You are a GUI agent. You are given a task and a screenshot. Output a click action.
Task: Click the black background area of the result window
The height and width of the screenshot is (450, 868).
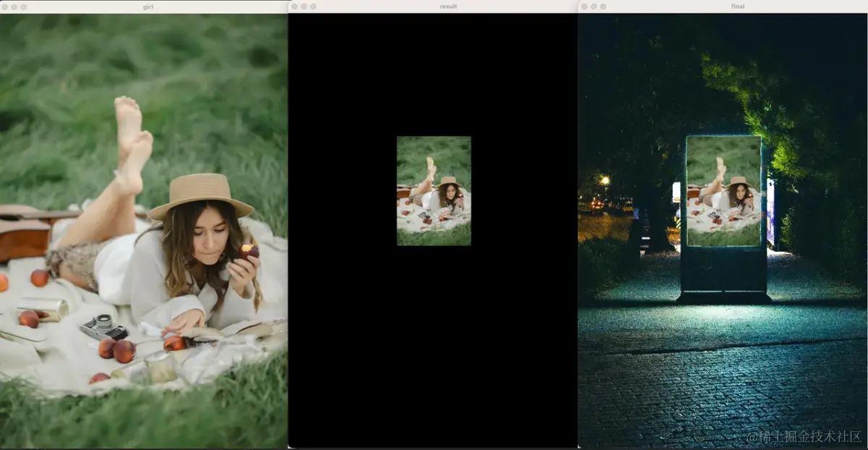pos(434,347)
